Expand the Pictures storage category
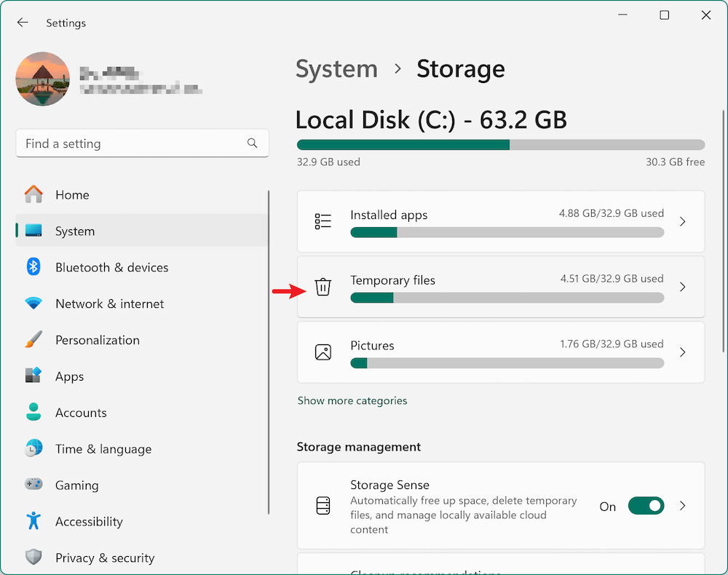This screenshot has width=728, height=575. tap(682, 352)
